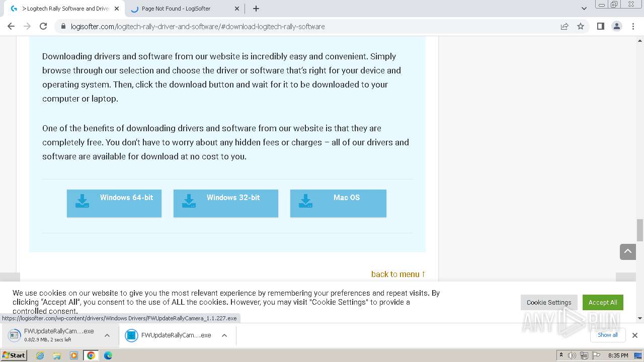
Task: Click the lock icon in the address bar
Action: tap(63, 27)
